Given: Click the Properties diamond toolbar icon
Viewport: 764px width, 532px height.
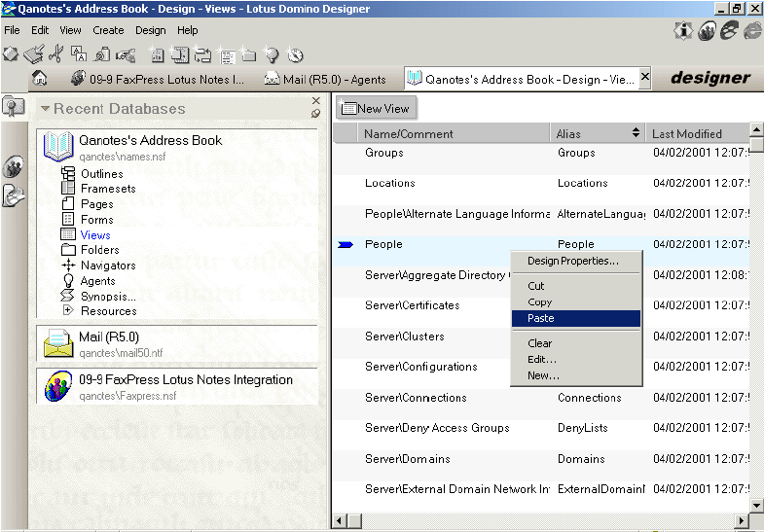Looking at the screenshot, I should [x=11, y=54].
